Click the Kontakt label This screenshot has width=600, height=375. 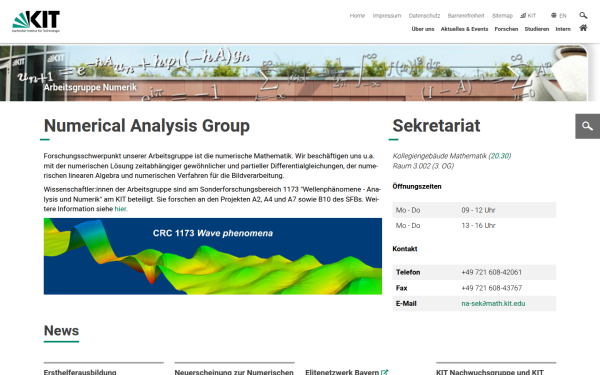[405, 249]
